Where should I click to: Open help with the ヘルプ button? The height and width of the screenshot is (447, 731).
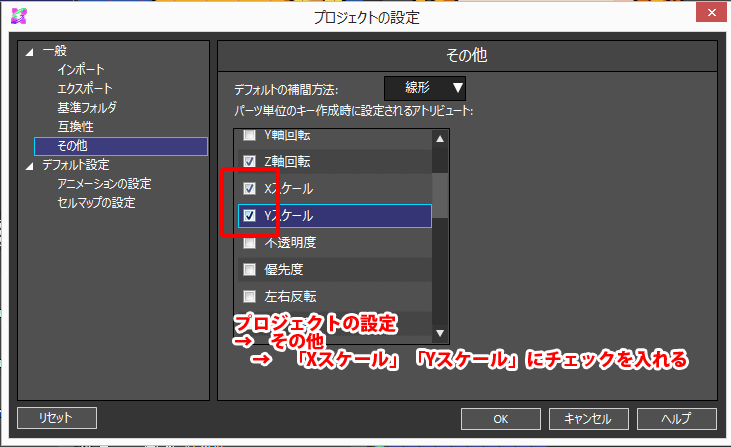point(676,419)
